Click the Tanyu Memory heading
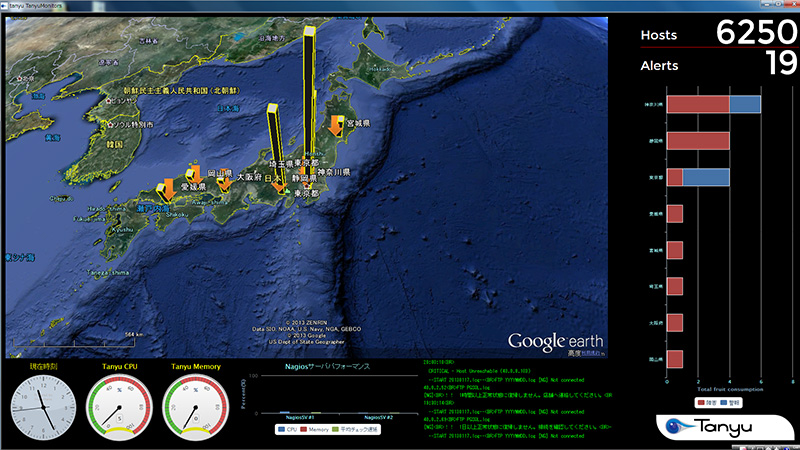The width and height of the screenshot is (800, 450). point(195,366)
